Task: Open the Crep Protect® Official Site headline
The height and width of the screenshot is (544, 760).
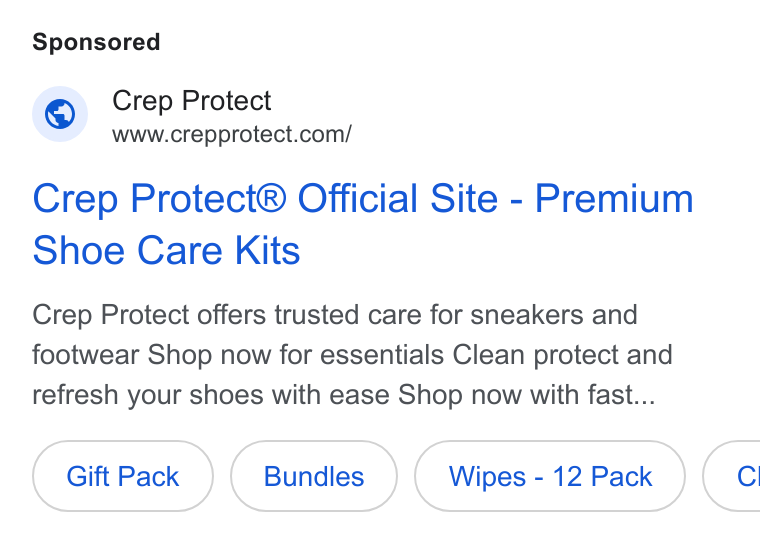Action: 363,224
